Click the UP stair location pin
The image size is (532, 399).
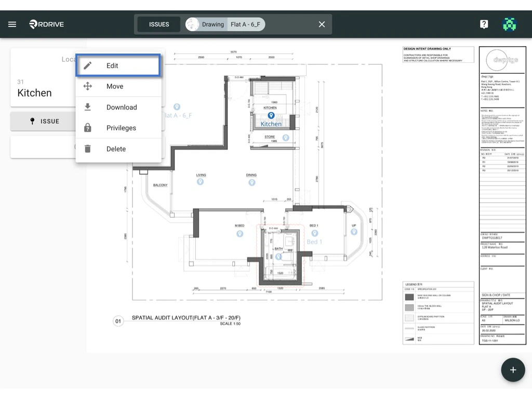(x=354, y=232)
